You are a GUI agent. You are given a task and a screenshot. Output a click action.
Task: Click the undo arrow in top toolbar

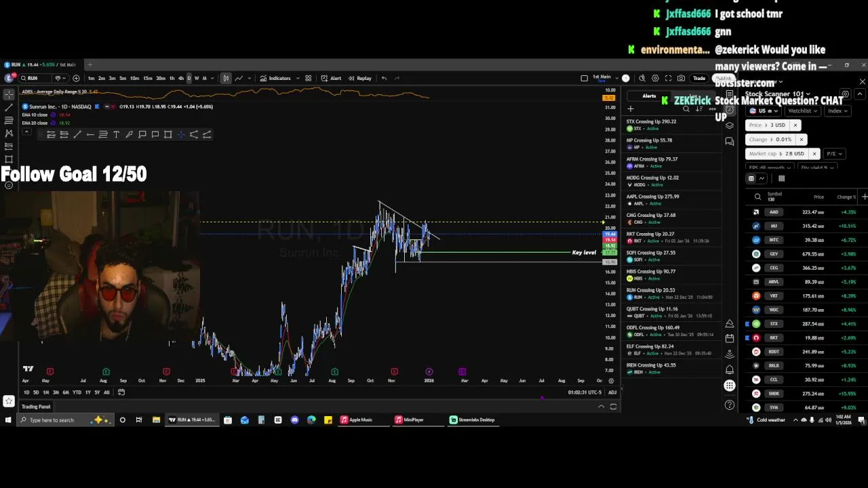coord(384,78)
